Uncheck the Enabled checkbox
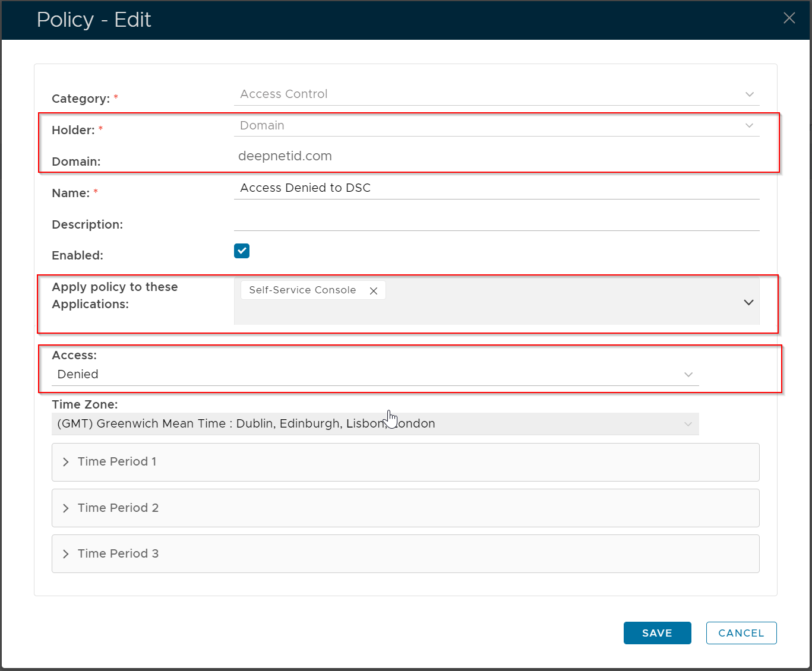Screen dimensions: 812x671 (x=242, y=251)
